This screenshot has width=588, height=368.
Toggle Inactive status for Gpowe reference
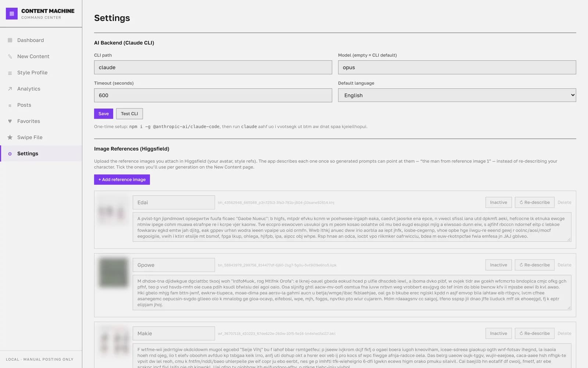(x=498, y=265)
